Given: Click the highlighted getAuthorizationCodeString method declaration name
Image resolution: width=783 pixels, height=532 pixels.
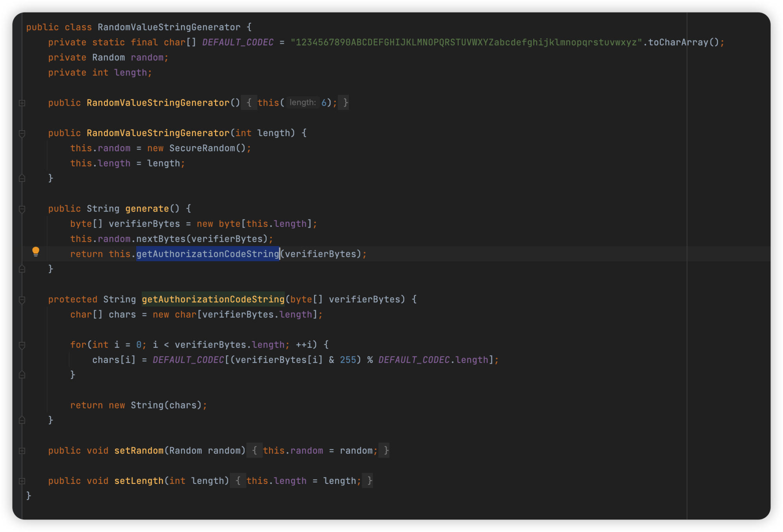Looking at the screenshot, I should click(213, 299).
